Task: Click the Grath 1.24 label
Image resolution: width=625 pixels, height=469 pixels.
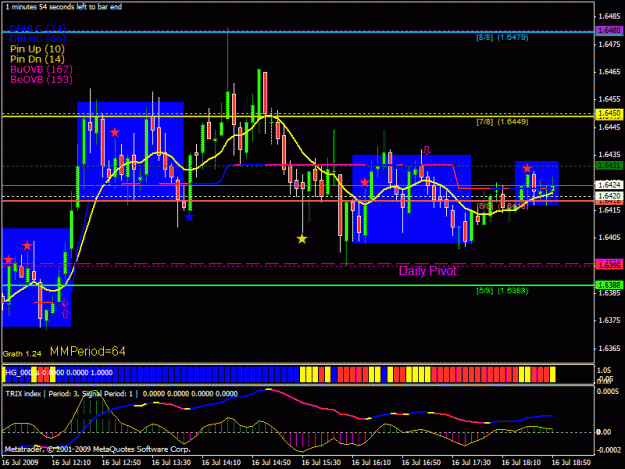Action: [x=22, y=354]
